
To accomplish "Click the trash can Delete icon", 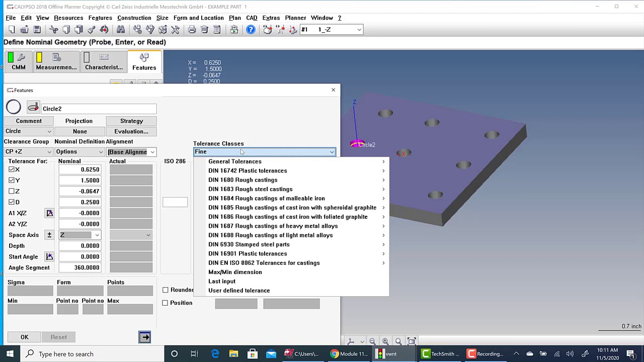I will click(x=204, y=30).
